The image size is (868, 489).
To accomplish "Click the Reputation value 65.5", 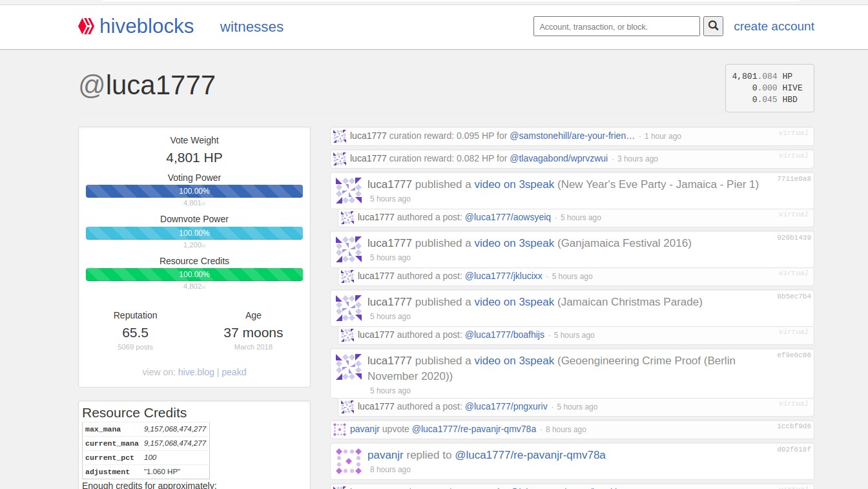I will tap(136, 333).
